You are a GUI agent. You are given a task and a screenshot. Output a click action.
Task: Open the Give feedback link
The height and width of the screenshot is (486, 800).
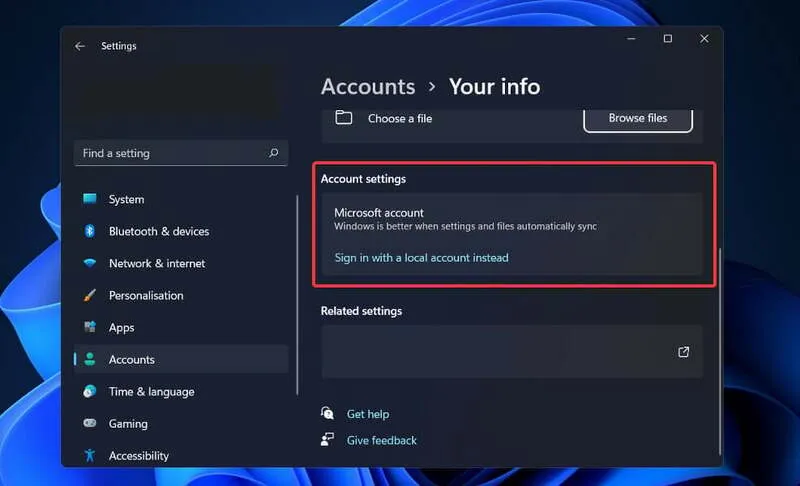click(382, 440)
